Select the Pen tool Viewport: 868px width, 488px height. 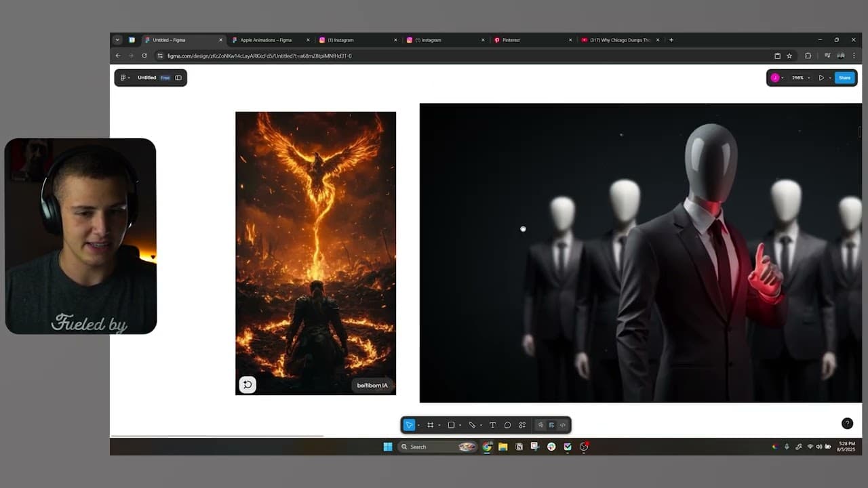click(473, 425)
